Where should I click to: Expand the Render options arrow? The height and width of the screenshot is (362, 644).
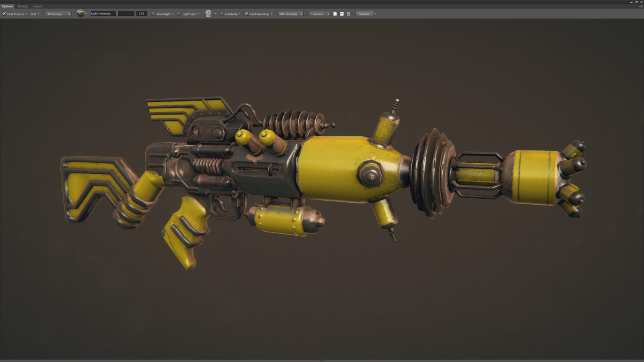coord(375,14)
